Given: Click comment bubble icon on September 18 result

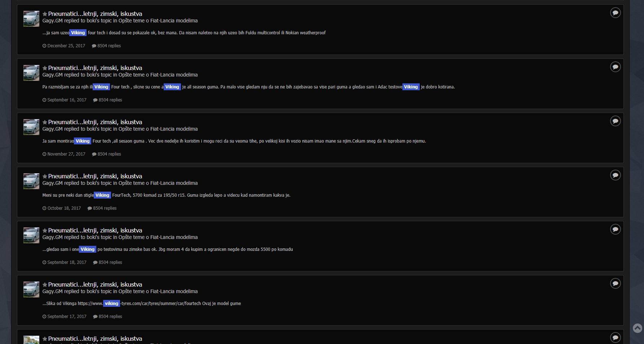Looking at the screenshot, I should click(615, 230).
